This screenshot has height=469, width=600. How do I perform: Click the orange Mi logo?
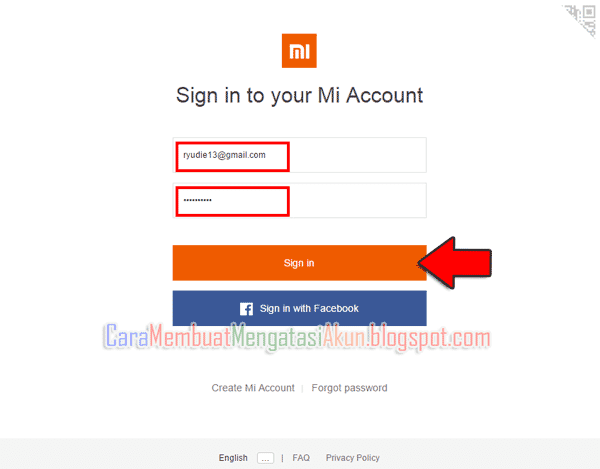tap(299, 51)
